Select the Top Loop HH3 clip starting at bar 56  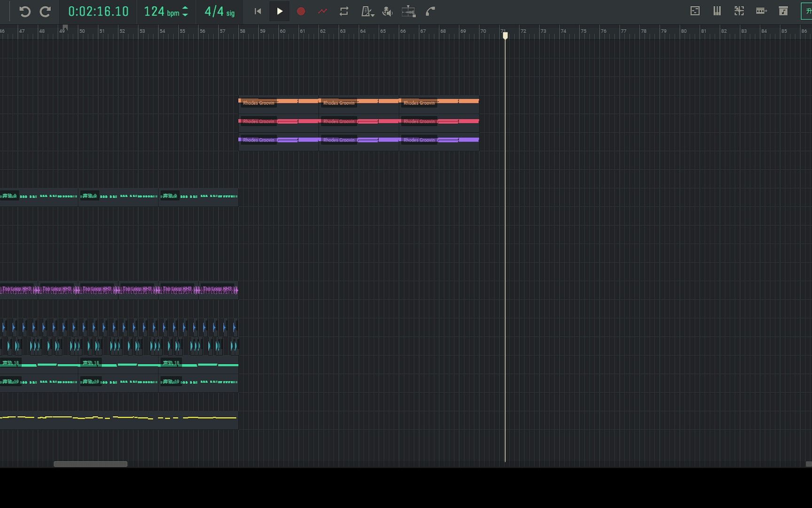[x=219, y=291]
